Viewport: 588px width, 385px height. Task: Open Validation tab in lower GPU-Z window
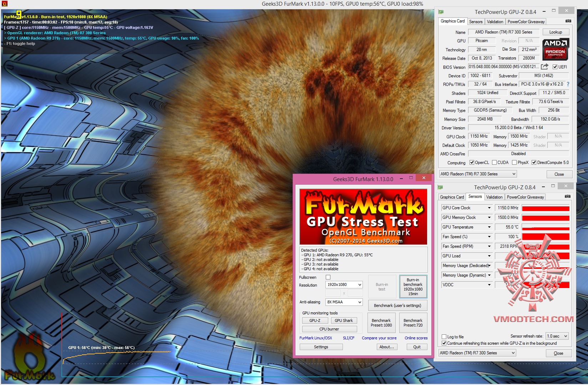pyautogui.click(x=494, y=197)
